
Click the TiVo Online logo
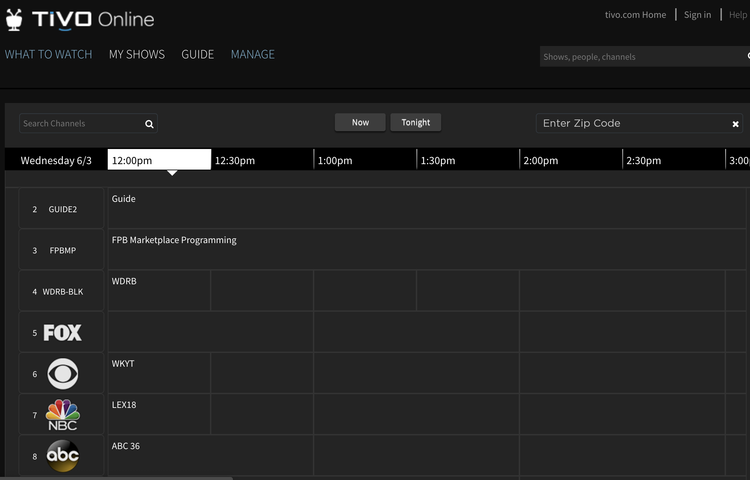80,20
